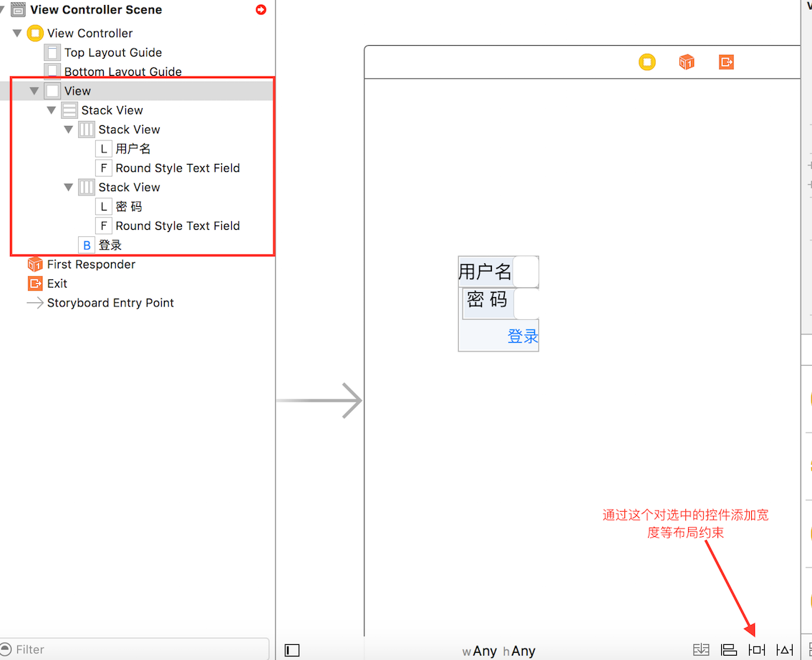Viewport: 812px width, 660px height.
Task: Click the 登录 button on the canvas
Action: (523, 336)
